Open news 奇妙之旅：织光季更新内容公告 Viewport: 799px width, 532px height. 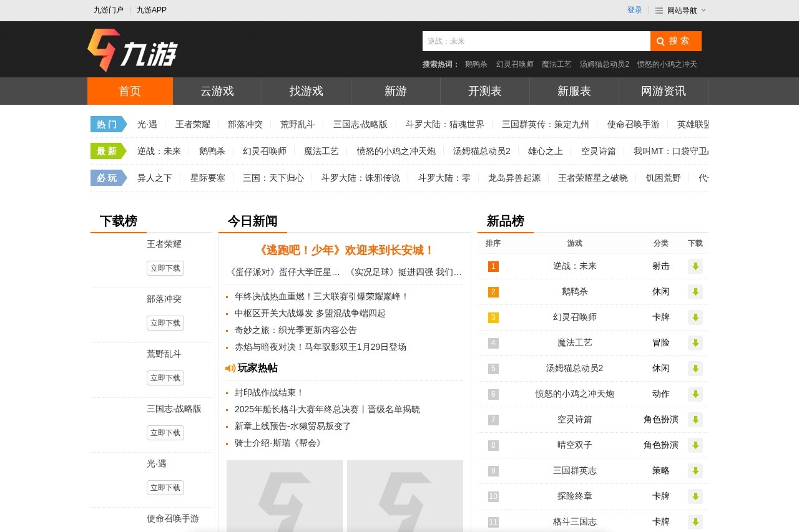pos(296,330)
